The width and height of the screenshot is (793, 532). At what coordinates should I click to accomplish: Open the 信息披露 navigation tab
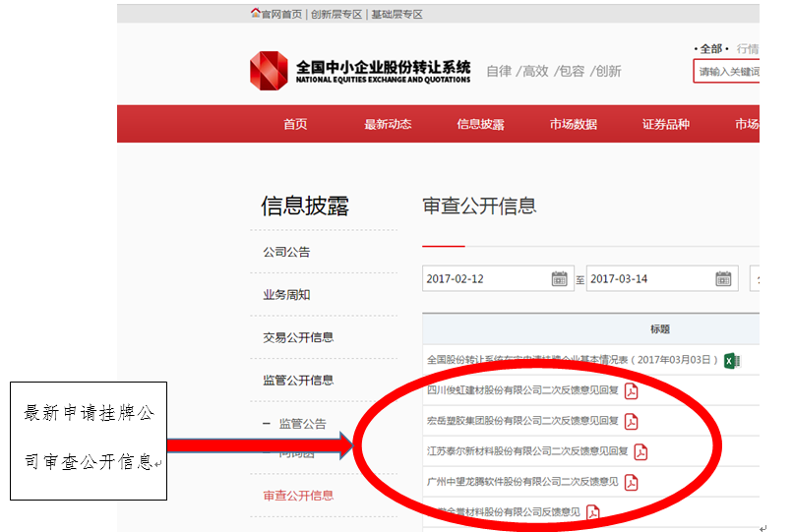[480, 124]
